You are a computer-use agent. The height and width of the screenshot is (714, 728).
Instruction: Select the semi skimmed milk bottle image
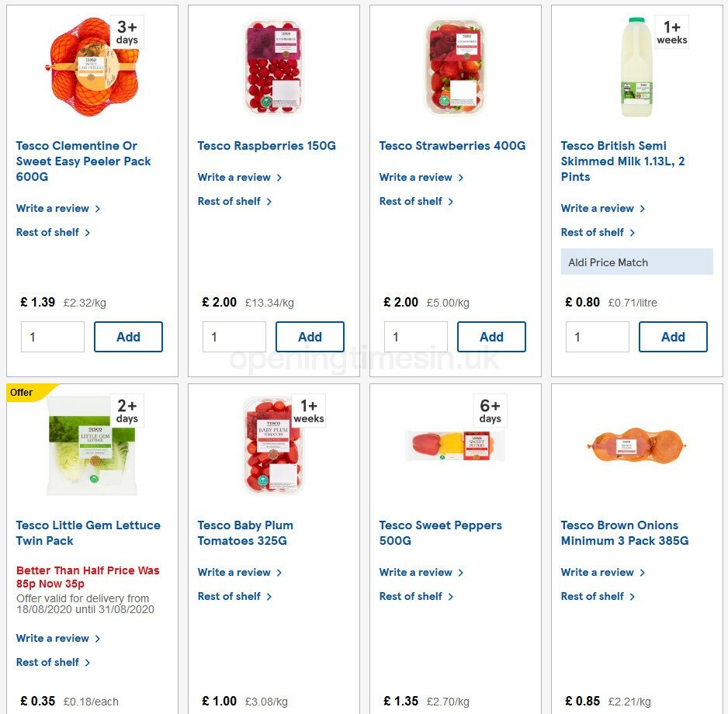click(x=636, y=66)
